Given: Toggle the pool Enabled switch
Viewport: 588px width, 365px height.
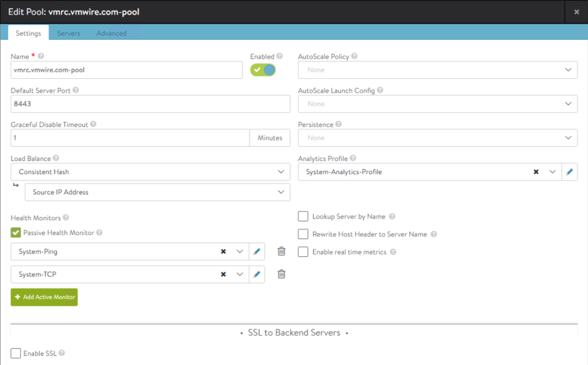Looking at the screenshot, I should click(x=263, y=70).
